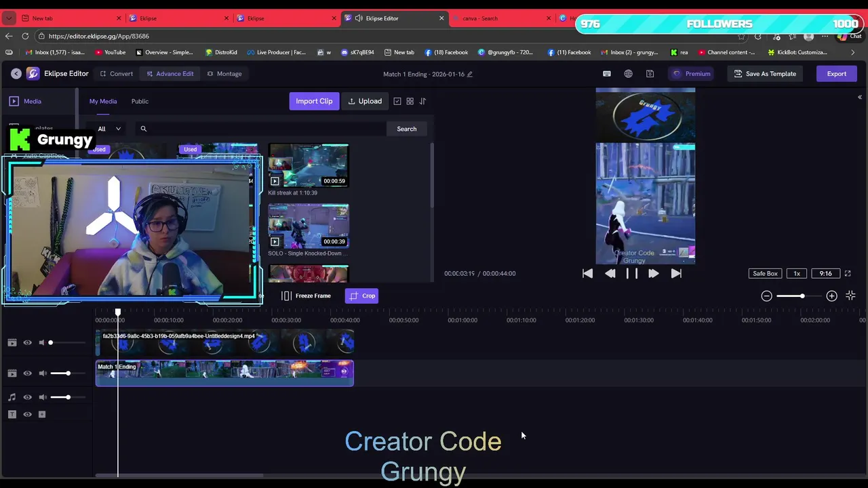Skip to start of preview
The image size is (868, 488).
tap(587, 273)
